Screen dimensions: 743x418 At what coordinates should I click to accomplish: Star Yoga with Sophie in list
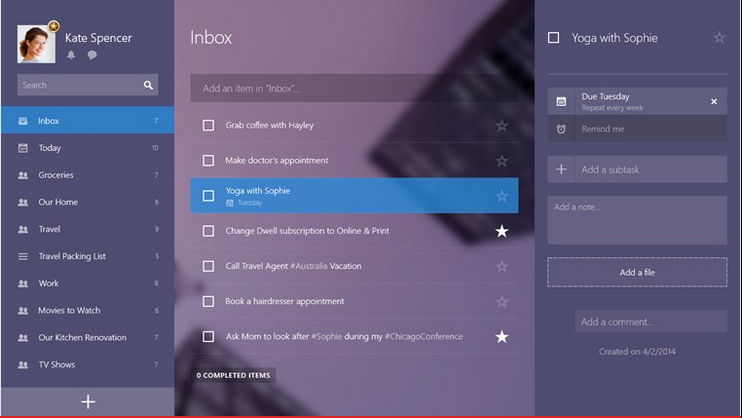pyautogui.click(x=502, y=196)
